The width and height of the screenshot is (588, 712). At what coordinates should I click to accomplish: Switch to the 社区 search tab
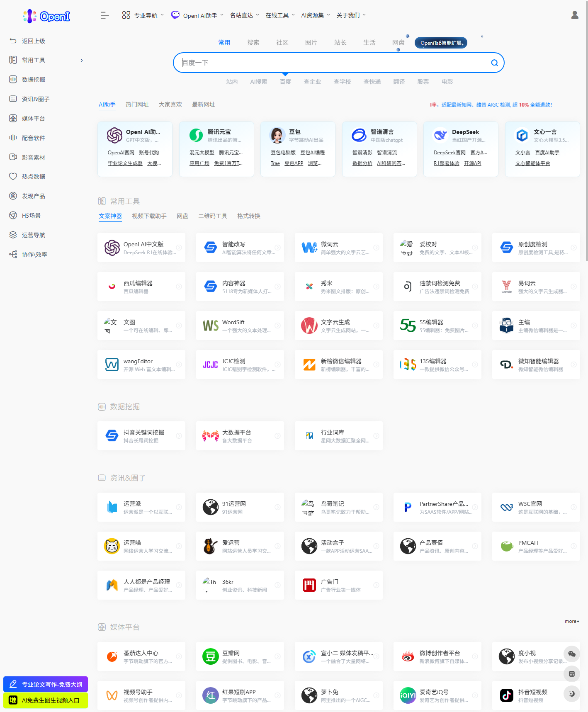click(282, 43)
